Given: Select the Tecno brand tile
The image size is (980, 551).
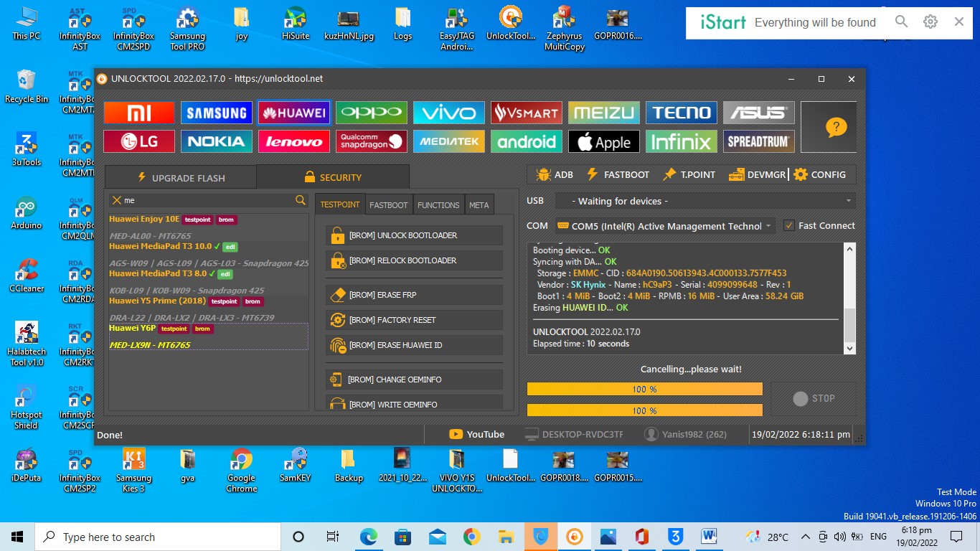Looking at the screenshot, I should point(682,113).
